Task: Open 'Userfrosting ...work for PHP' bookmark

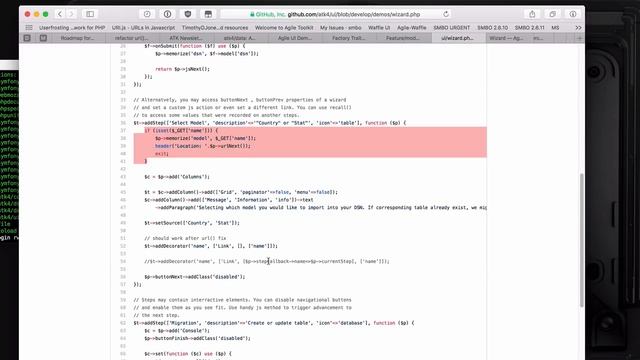Action: pyautogui.click(x=72, y=28)
